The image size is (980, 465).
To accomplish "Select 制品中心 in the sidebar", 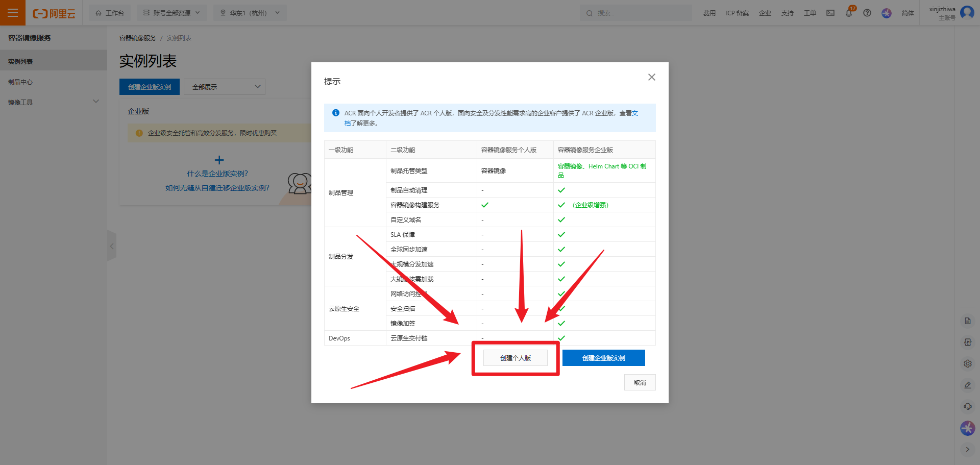I will (x=54, y=82).
